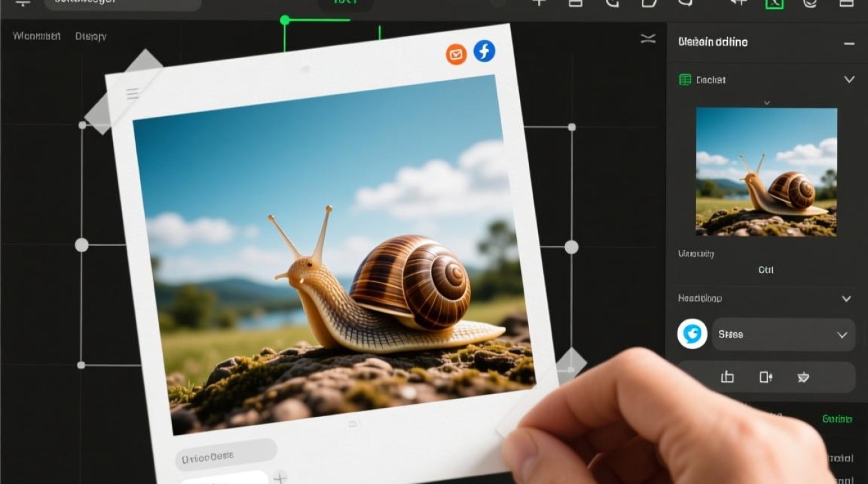Click the green highlighted icon in top toolbar
The image size is (868, 484).
774,3
